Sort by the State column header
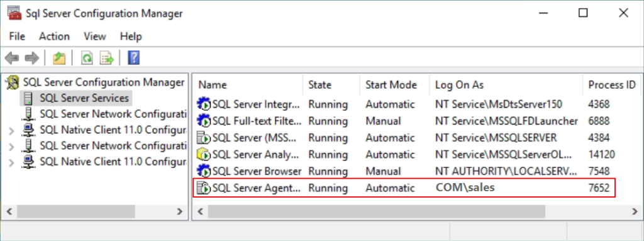This screenshot has width=644, height=241. [x=331, y=85]
